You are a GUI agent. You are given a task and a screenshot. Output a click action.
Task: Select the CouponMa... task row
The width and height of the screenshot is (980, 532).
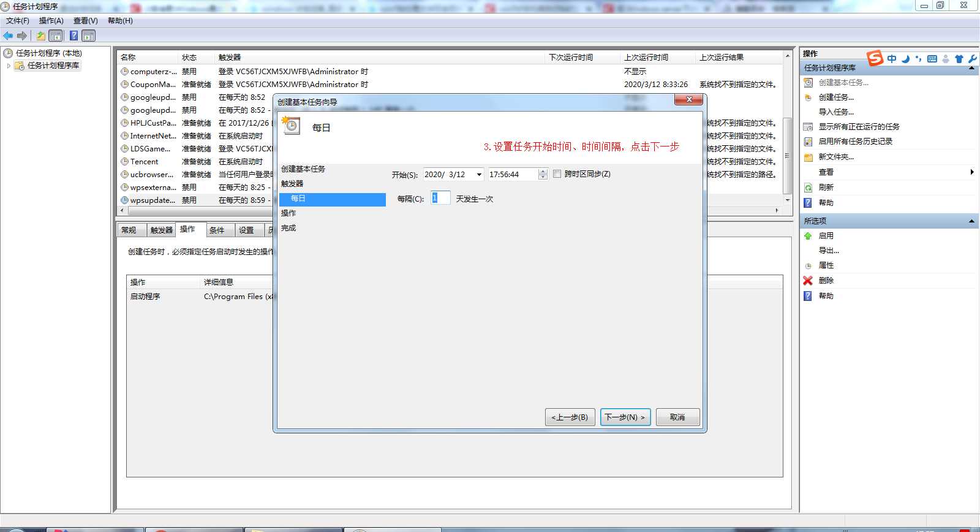[450, 85]
